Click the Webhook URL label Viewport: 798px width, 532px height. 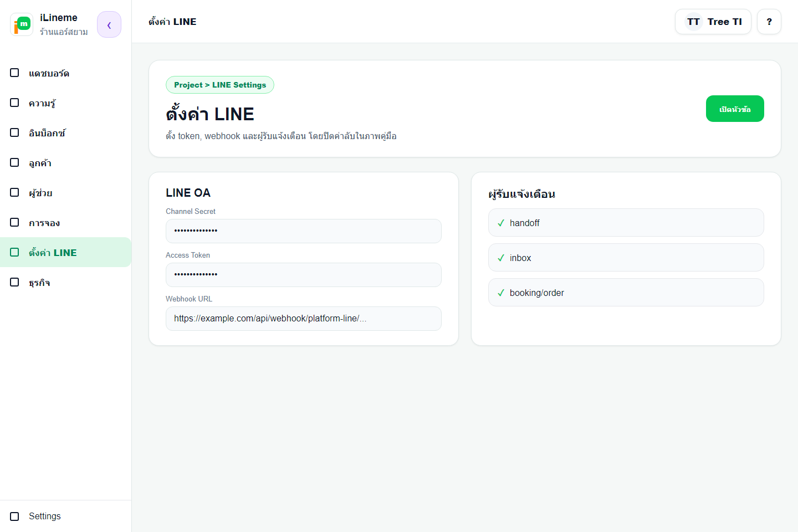point(189,299)
